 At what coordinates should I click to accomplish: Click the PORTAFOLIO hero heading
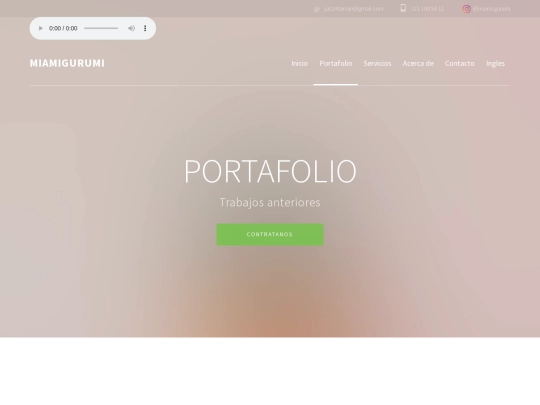[270, 171]
